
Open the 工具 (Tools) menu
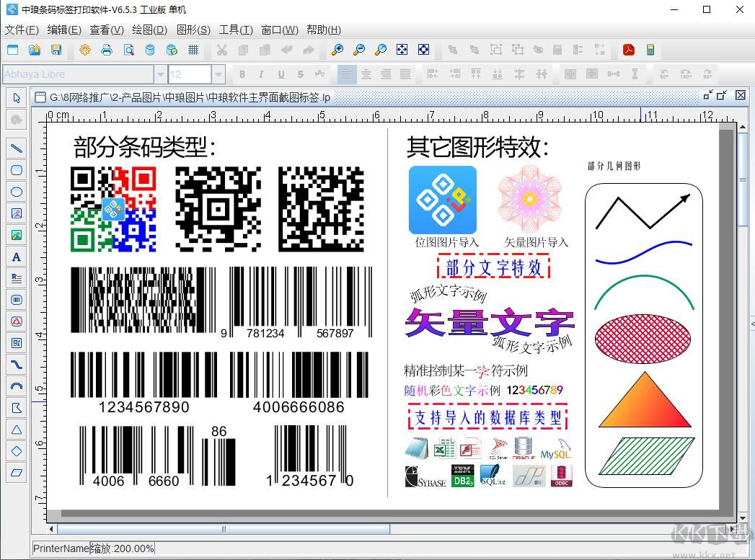[x=234, y=30]
